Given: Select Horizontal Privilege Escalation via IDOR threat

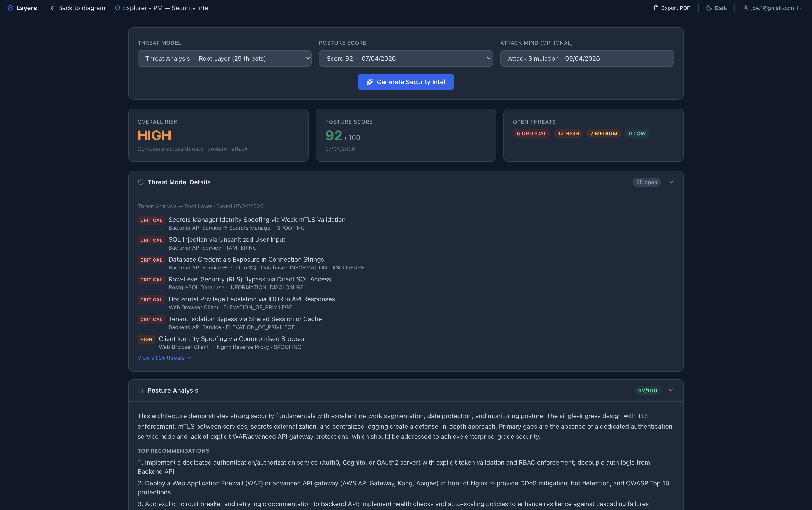Looking at the screenshot, I should coord(252,299).
